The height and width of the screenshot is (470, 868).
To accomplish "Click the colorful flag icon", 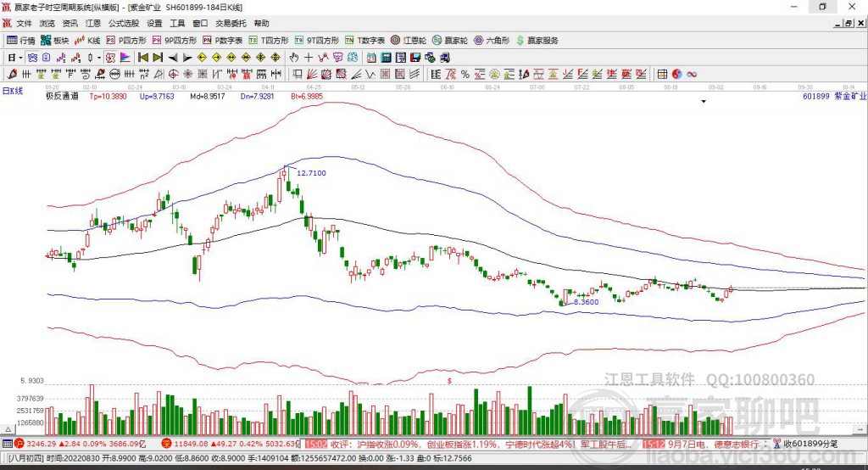I will [x=125, y=58].
